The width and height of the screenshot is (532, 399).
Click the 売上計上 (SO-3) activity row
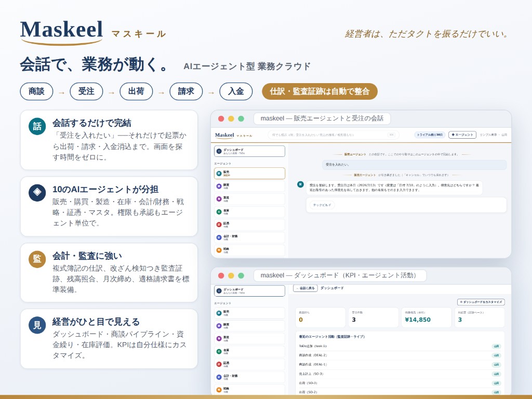[400, 374]
